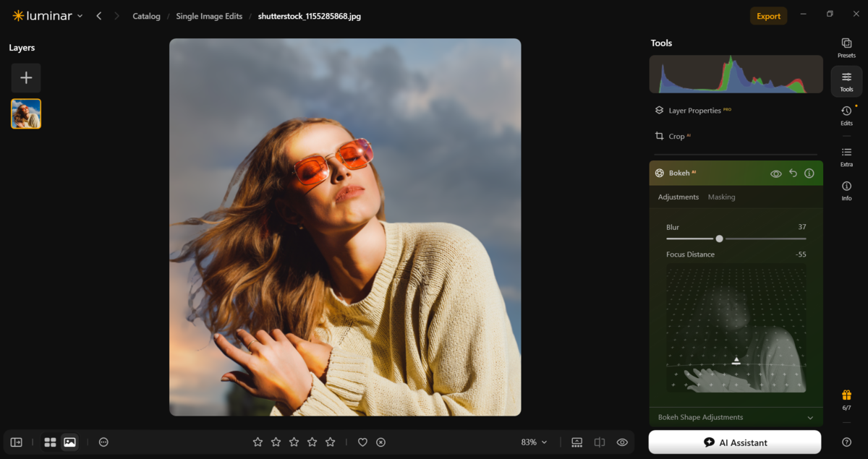The height and width of the screenshot is (459, 868).
Task: Open the help question mark icon
Action: [846, 442]
